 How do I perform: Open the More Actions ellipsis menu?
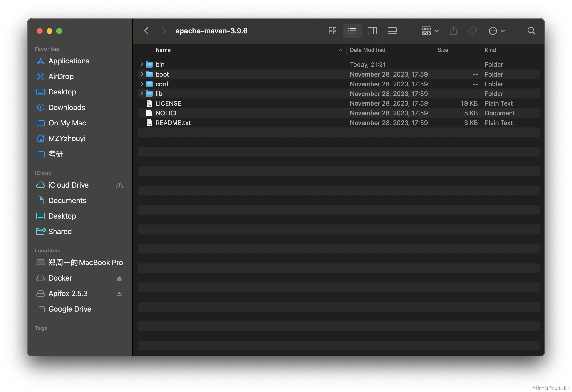pyautogui.click(x=496, y=31)
